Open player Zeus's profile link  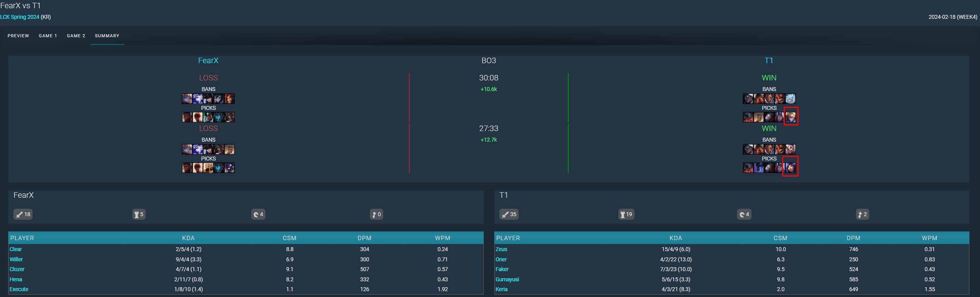501,249
